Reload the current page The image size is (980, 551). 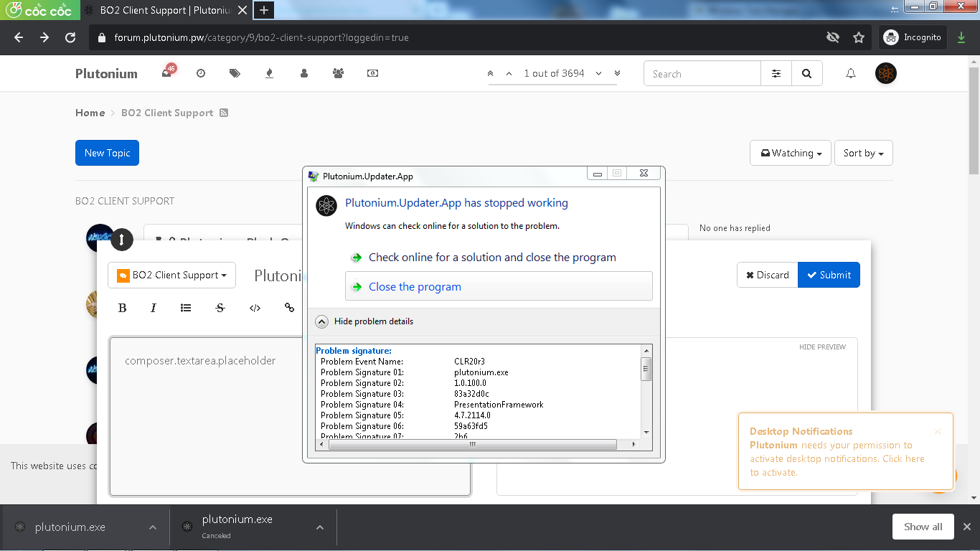[70, 37]
